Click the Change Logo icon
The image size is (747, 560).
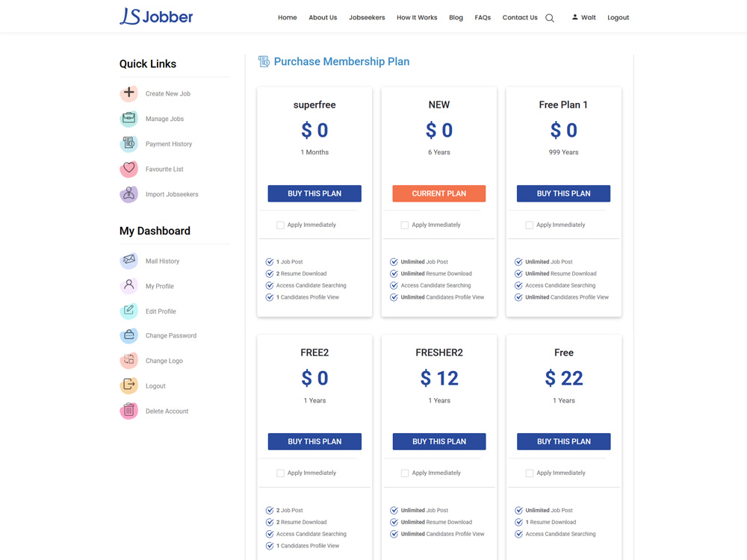128,361
